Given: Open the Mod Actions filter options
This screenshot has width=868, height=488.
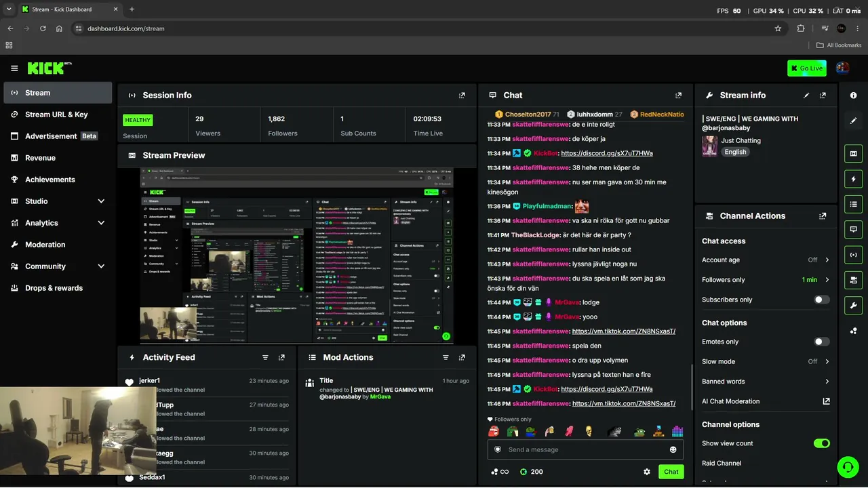Looking at the screenshot, I should click(446, 357).
